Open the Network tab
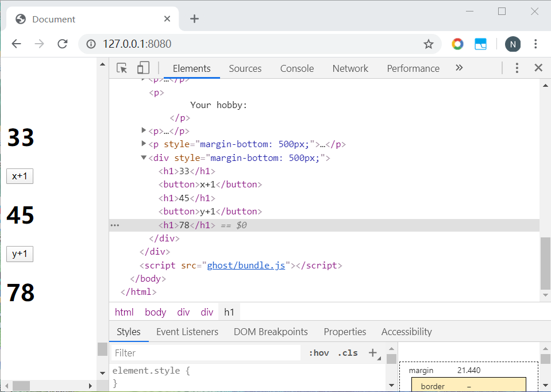 tap(350, 68)
